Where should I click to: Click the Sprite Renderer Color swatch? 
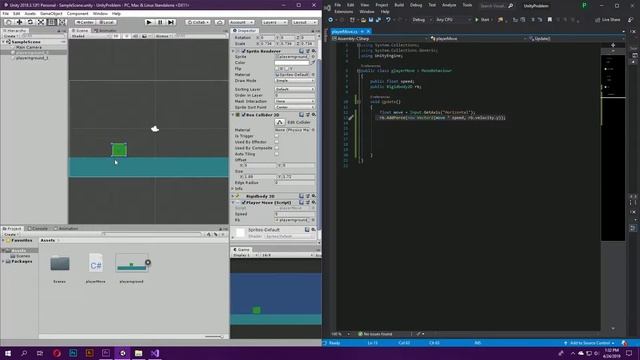click(292, 62)
